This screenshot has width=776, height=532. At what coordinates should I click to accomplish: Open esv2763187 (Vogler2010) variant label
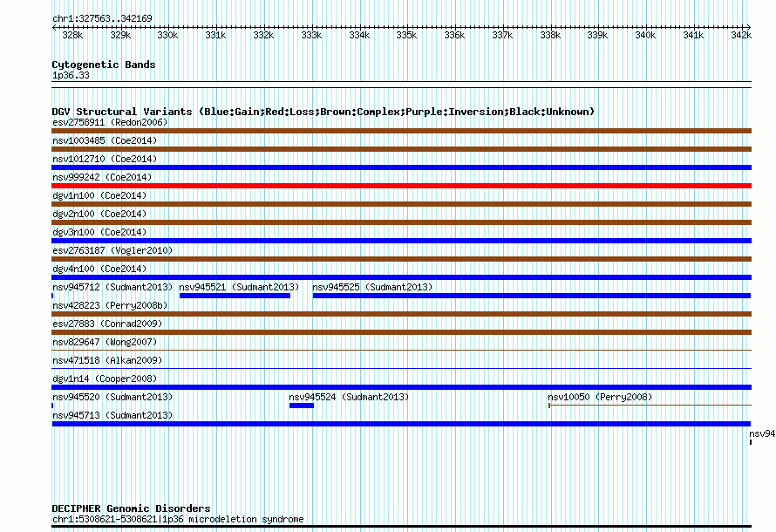pyautogui.click(x=112, y=250)
